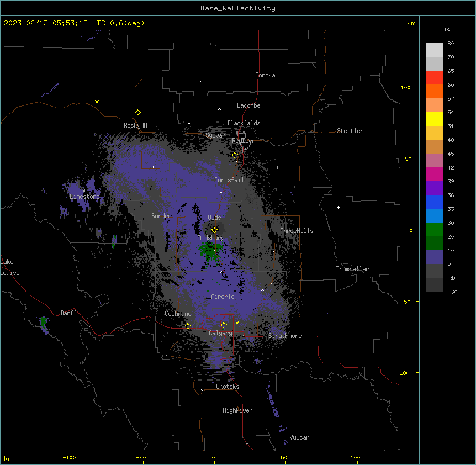Click the green echo cell south of Didsbury
The width and height of the screenshot is (476, 465).
click(x=210, y=251)
